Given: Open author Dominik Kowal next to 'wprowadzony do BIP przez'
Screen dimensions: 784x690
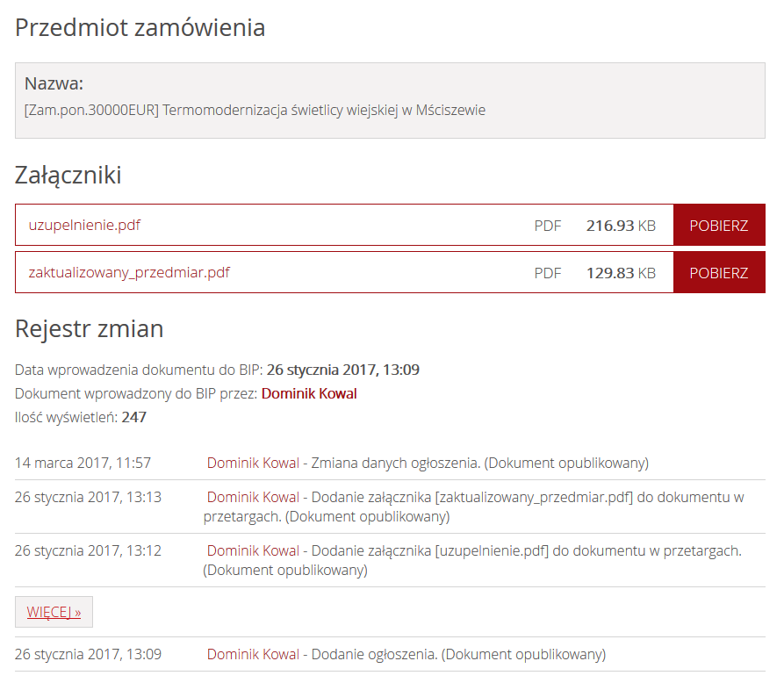Looking at the screenshot, I should [309, 393].
